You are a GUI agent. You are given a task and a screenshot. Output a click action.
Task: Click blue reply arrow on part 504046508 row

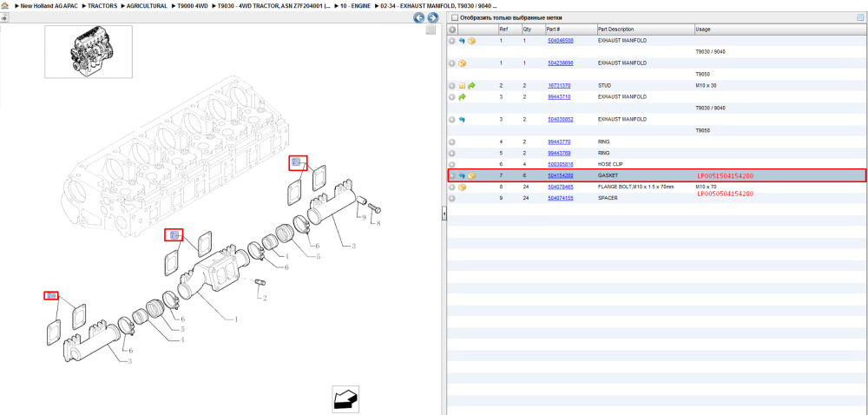[463, 41]
